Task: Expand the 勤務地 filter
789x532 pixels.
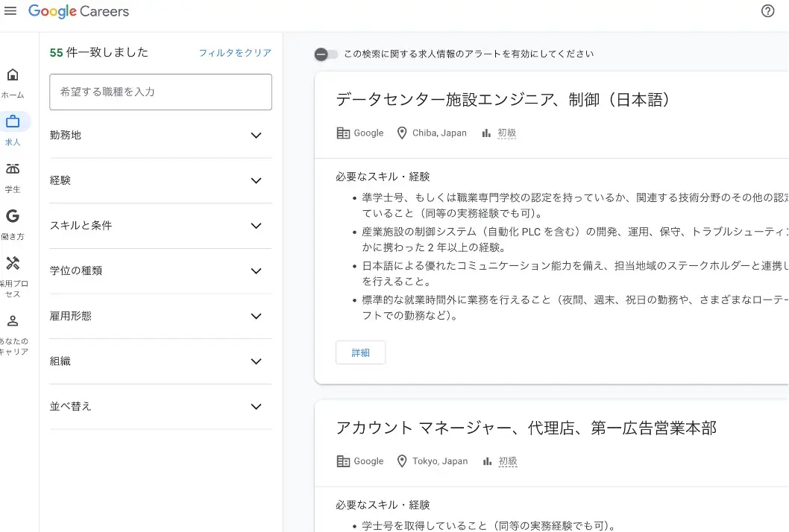Action: [160, 136]
